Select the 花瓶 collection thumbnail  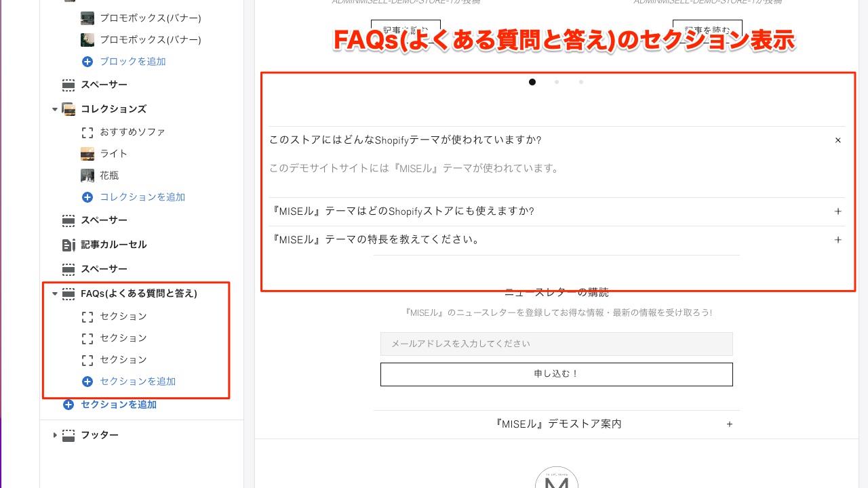pos(87,176)
